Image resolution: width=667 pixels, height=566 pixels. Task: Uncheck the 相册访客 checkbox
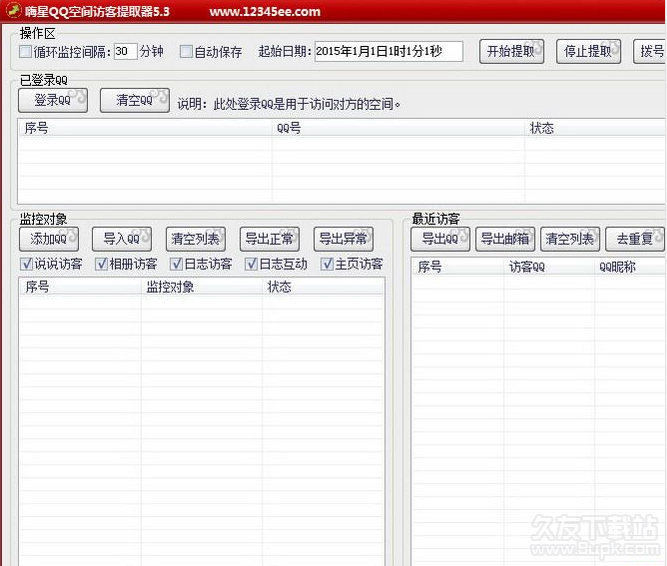pyautogui.click(x=101, y=264)
